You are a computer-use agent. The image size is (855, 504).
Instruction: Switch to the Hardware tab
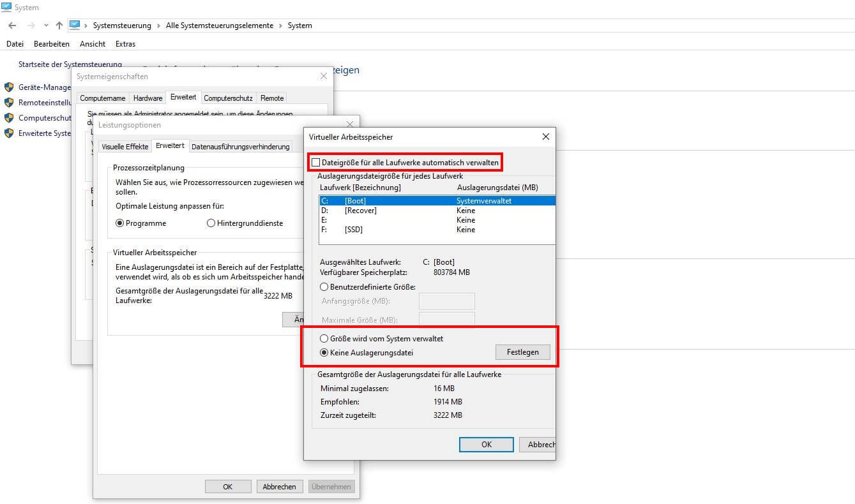pyautogui.click(x=148, y=98)
